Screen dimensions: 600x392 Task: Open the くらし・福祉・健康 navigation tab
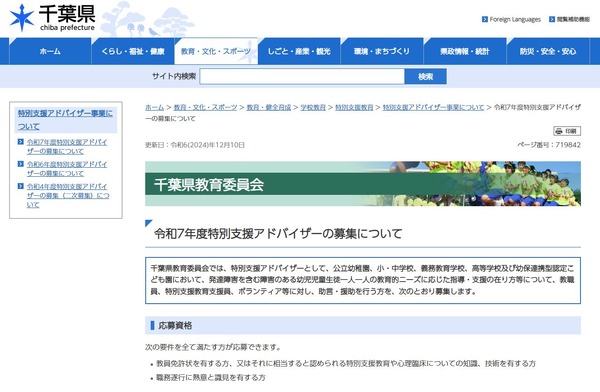133,51
